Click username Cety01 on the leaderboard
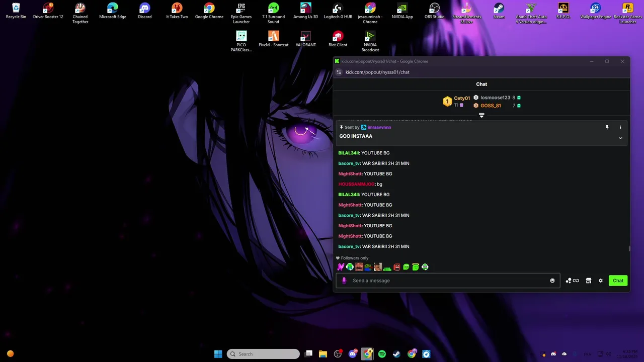Screen dimensions: 644x362 [462, 99]
